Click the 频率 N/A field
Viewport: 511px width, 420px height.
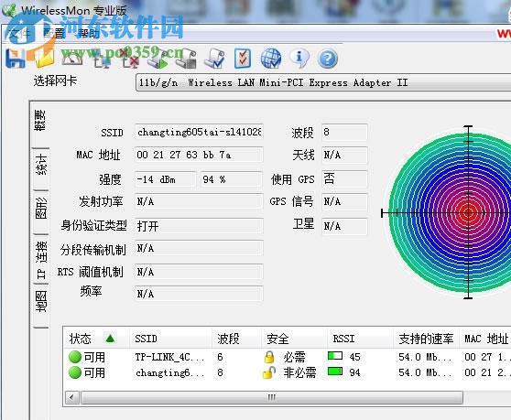(199, 294)
